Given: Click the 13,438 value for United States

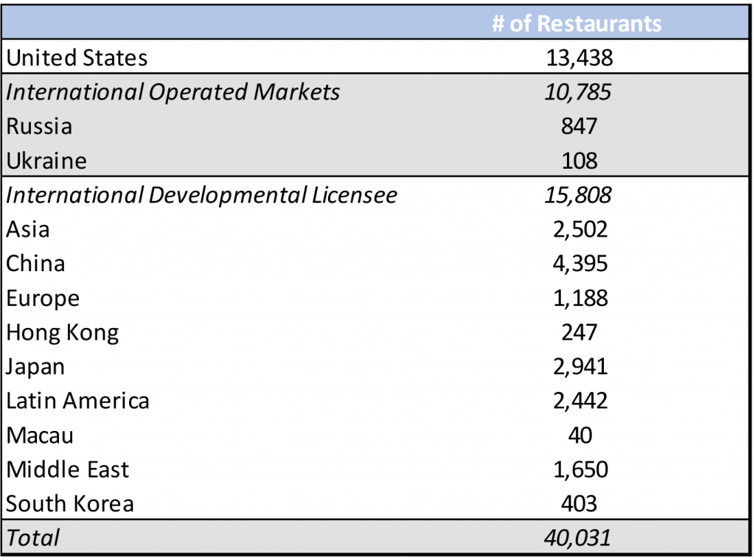Looking at the screenshot, I should (580, 57).
